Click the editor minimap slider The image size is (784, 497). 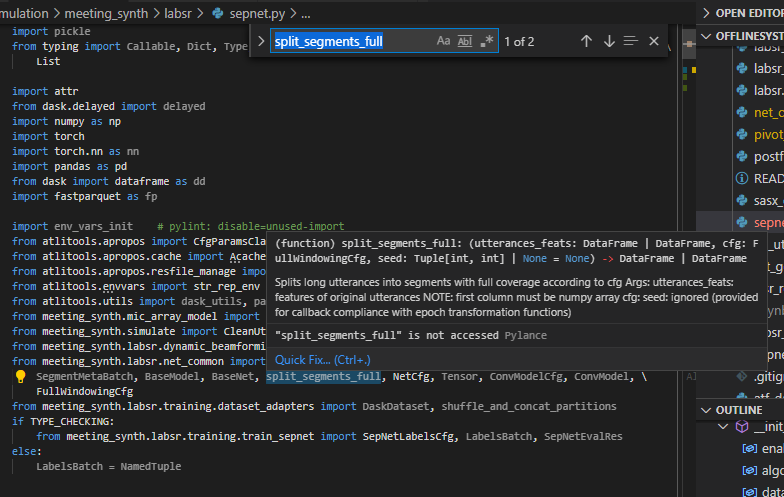tap(689, 44)
